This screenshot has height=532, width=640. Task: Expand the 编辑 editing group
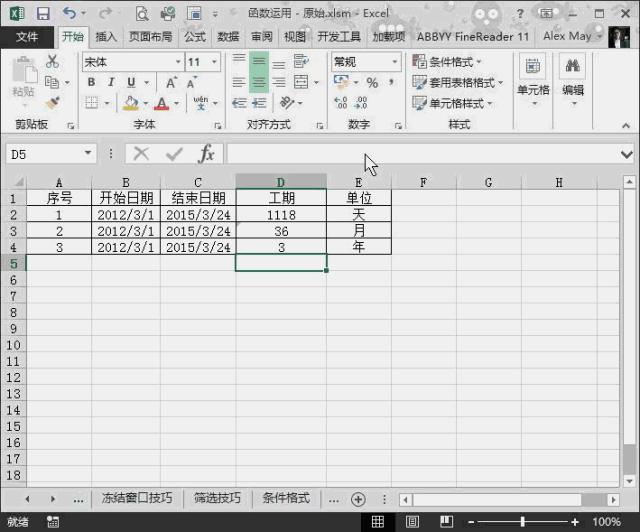(573, 81)
